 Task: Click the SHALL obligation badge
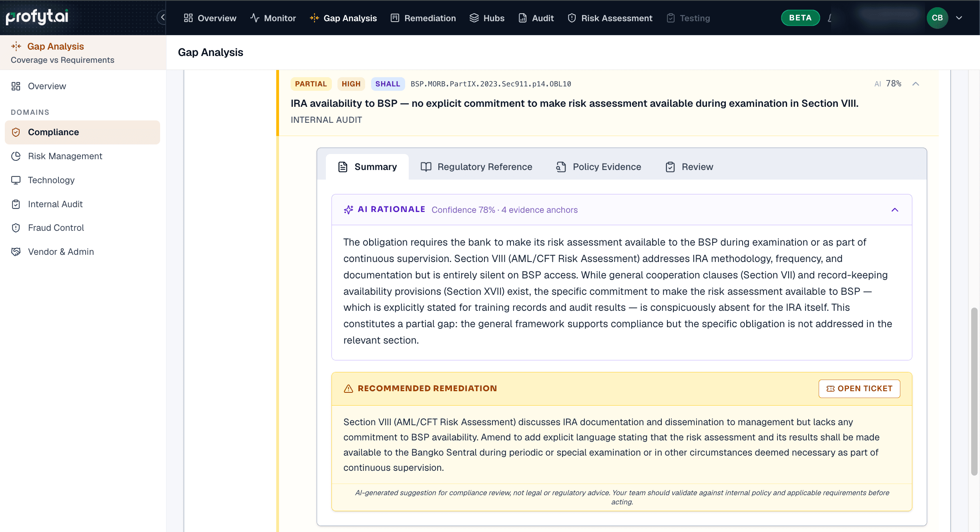[x=388, y=84]
